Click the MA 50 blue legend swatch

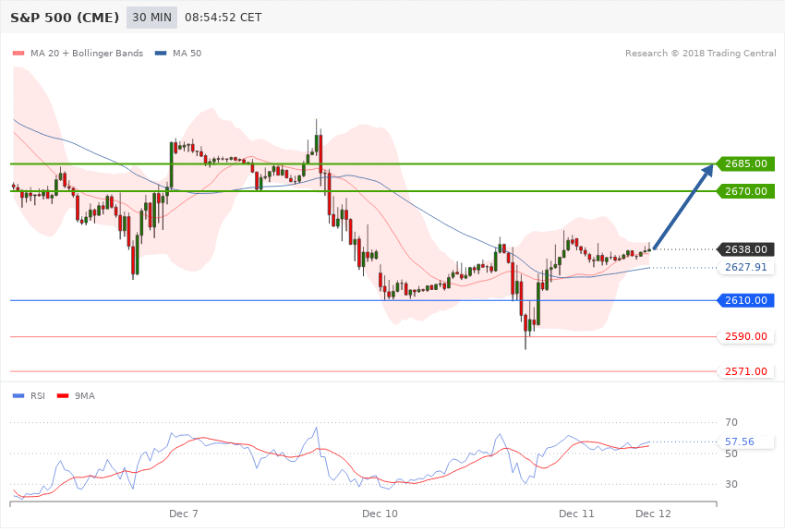pyautogui.click(x=161, y=53)
